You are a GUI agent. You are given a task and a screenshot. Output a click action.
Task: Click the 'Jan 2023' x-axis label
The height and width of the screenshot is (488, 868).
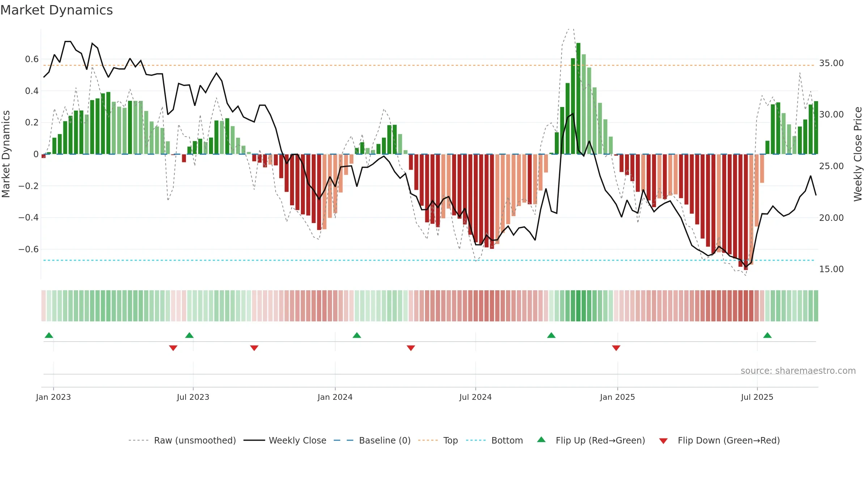(x=54, y=397)
